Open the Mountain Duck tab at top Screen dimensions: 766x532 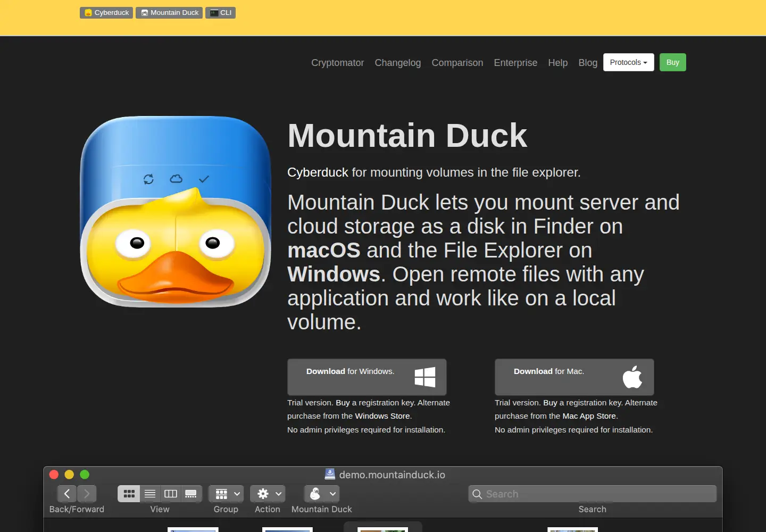tap(169, 13)
